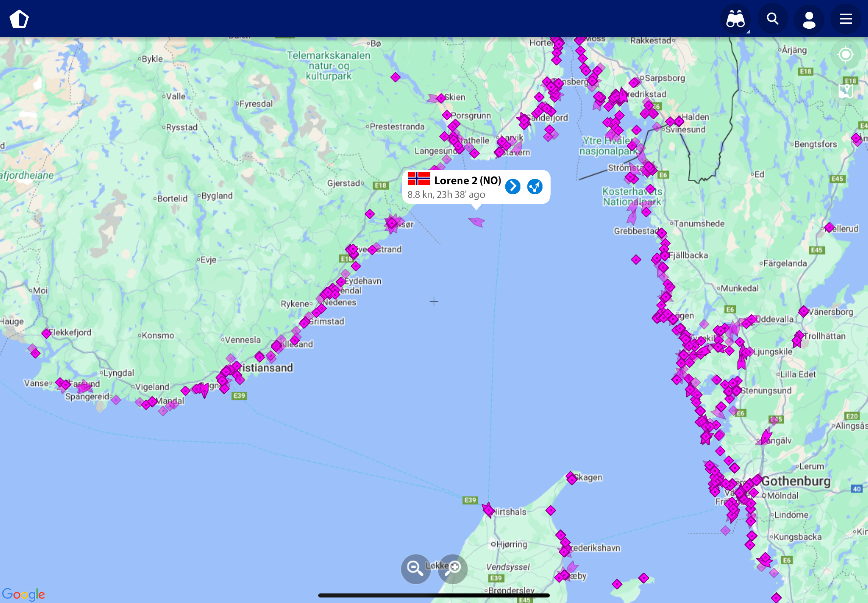The height and width of the screenshot is (603, 868).
Task: Show Lorene 2 track route icon
Action: pos(534,186)
